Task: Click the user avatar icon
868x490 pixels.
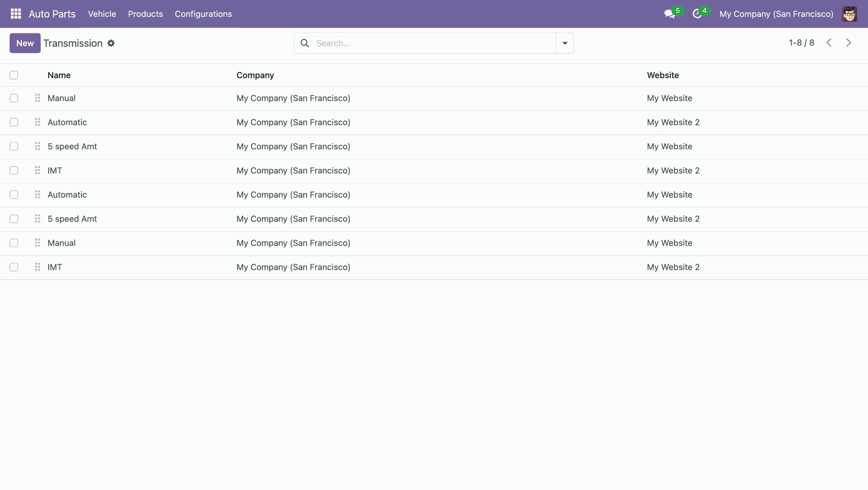Action: 849,14
